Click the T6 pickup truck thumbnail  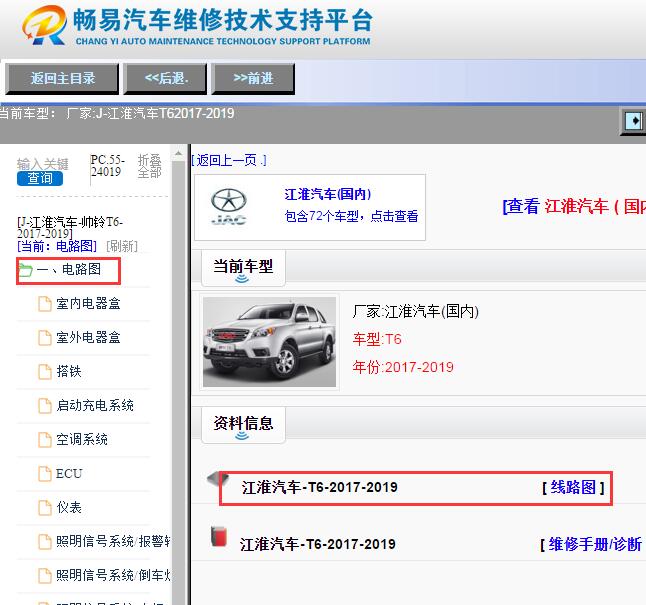coord(269,342)
